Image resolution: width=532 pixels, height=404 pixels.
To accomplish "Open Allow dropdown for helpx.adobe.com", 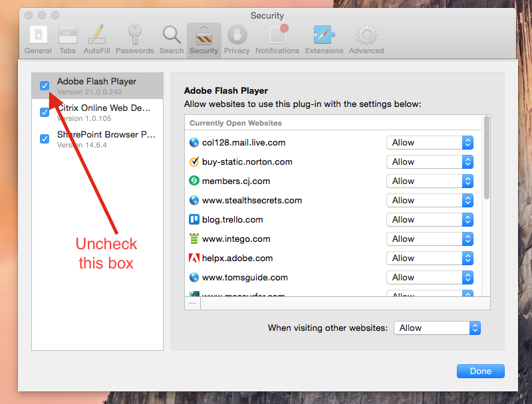I will [430, 258].
